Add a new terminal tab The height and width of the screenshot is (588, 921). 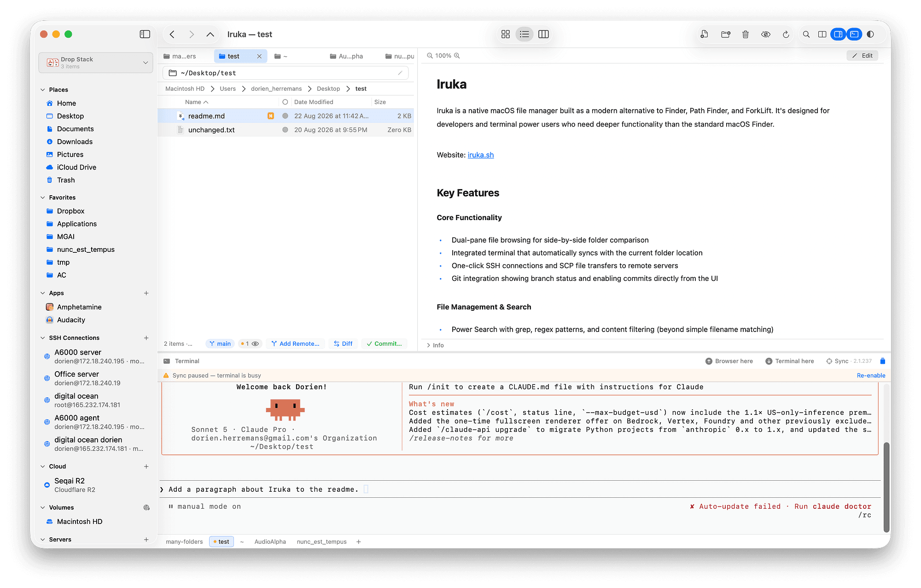358,542
